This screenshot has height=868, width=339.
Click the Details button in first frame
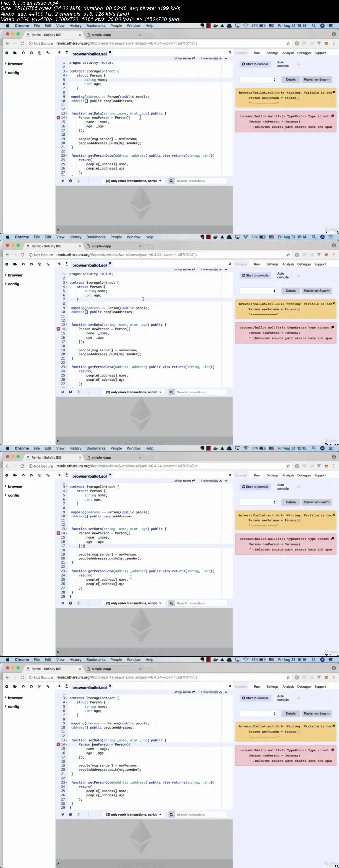tap(291, 79)
